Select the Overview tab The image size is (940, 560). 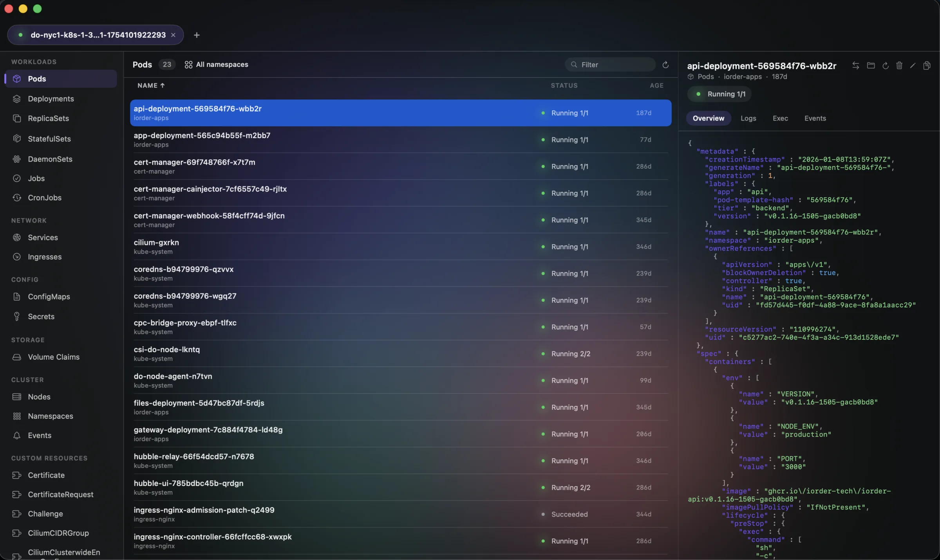pyautogui.click(x=708, y=119)
